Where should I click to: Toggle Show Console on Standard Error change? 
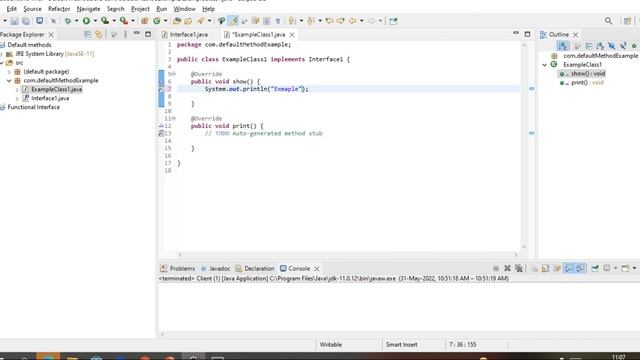click(580, 268)
